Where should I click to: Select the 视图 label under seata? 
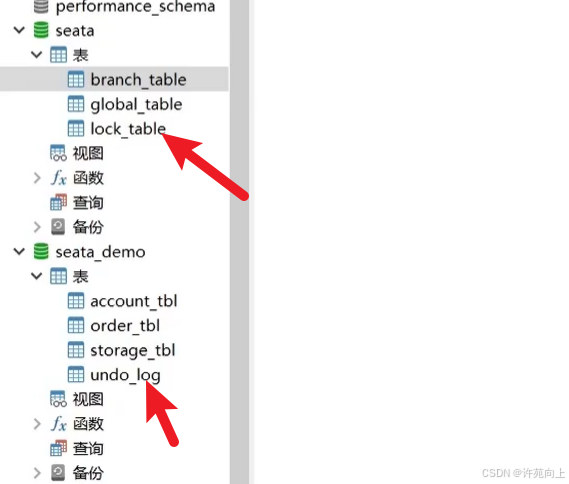point(88,153)
